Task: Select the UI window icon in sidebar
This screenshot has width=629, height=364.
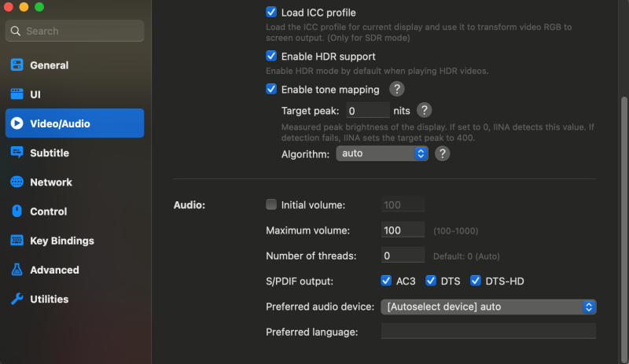Action: pyautogui.click(x=17, y=94)
